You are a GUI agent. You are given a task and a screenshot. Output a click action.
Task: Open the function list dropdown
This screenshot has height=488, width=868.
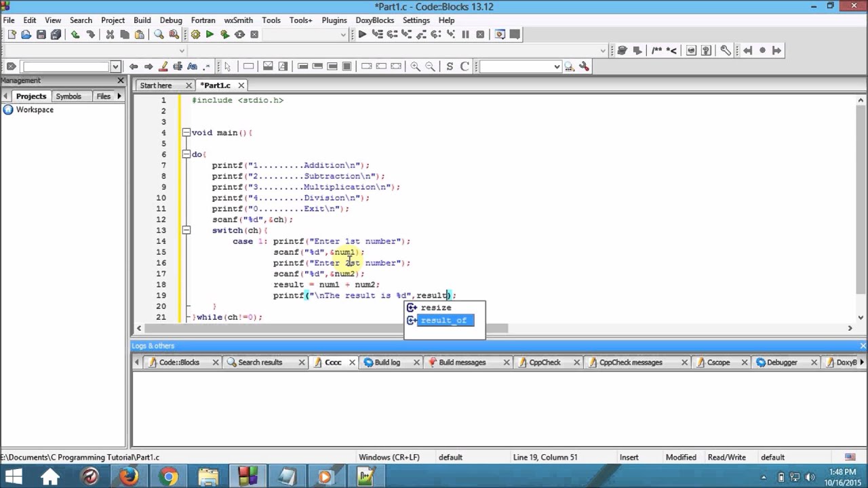[603, 50]
